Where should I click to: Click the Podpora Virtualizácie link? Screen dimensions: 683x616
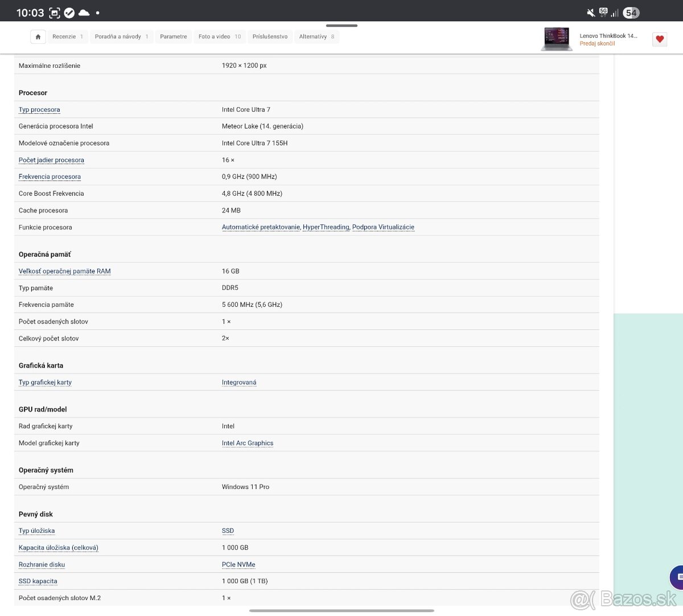pos(383,227)
